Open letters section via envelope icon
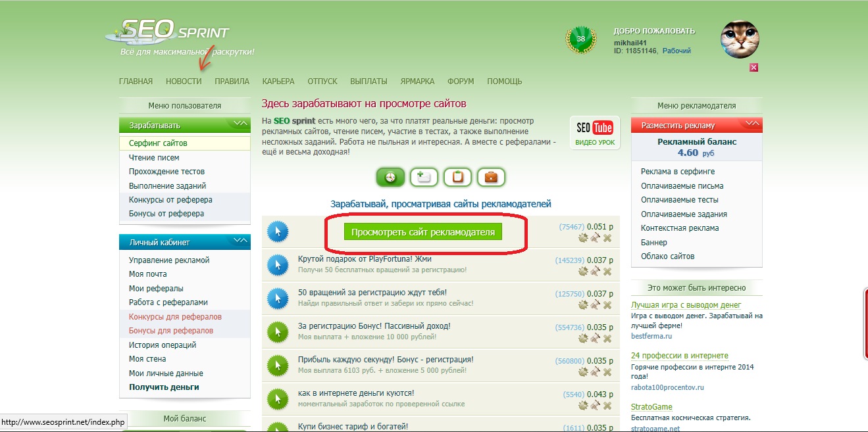868x432 pixels. coord(424,177)
